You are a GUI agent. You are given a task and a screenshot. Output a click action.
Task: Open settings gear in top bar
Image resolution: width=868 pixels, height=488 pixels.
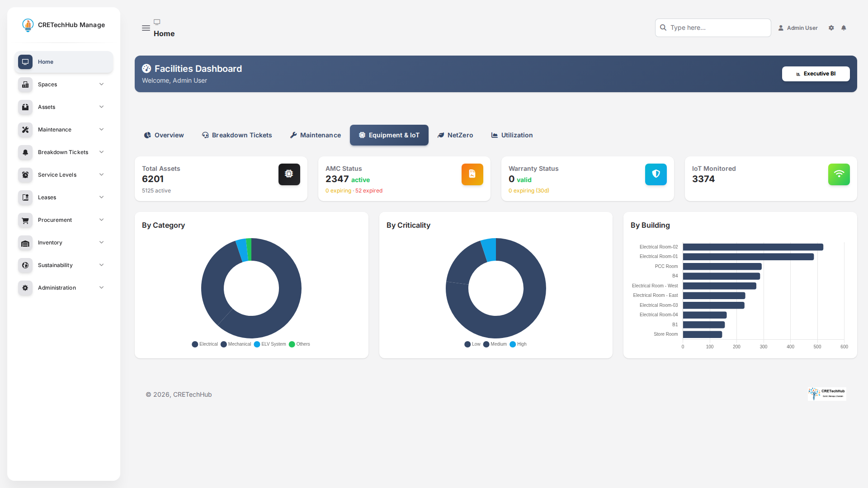click(x=831, y=28)
